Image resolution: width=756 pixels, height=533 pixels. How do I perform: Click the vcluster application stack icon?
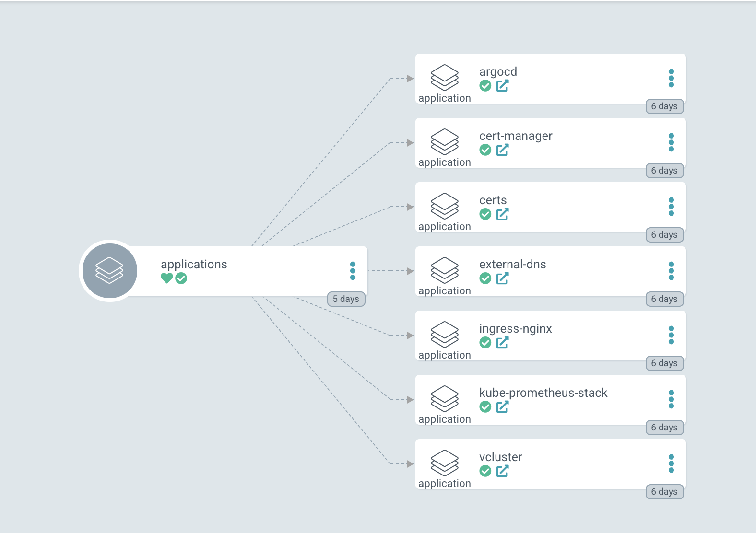point(445,463)
